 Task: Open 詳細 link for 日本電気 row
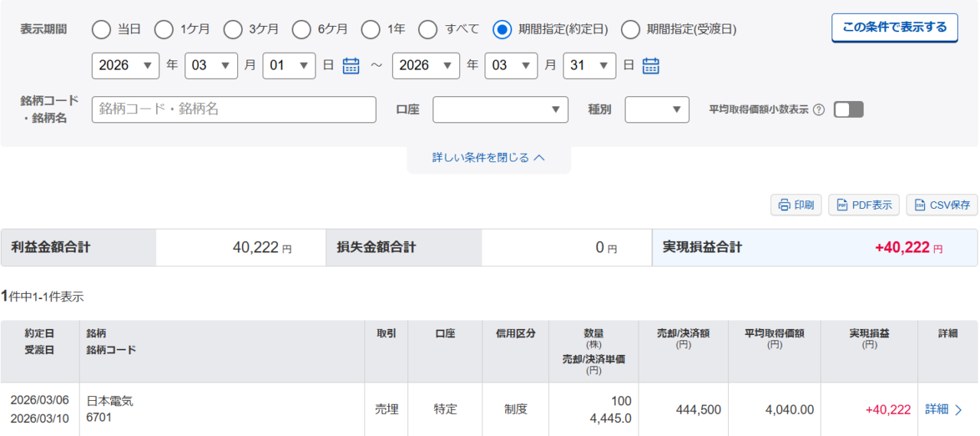(943, 410)
